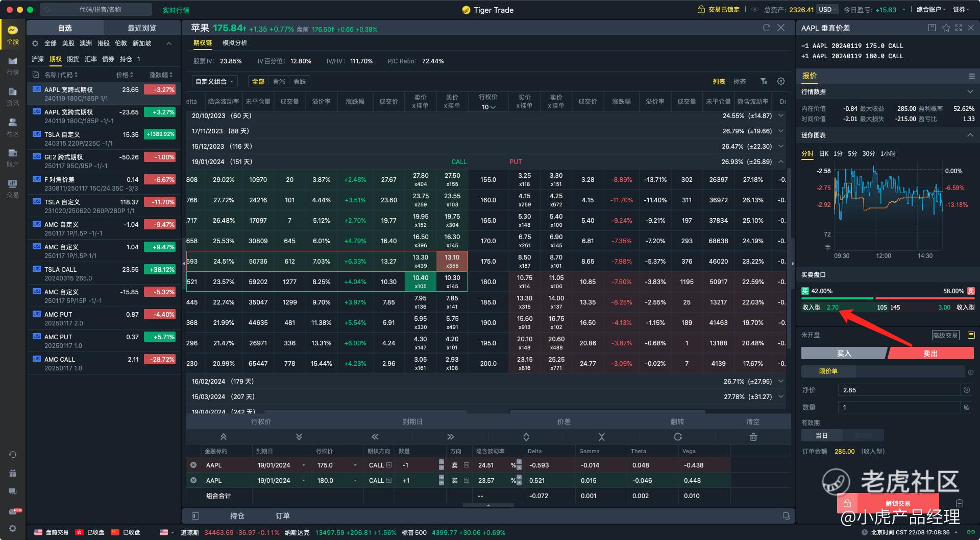Click the refresh icon in option chain header
Viewport: 980px width, 540px height.
pyautogui.click(x=766, y=28)
